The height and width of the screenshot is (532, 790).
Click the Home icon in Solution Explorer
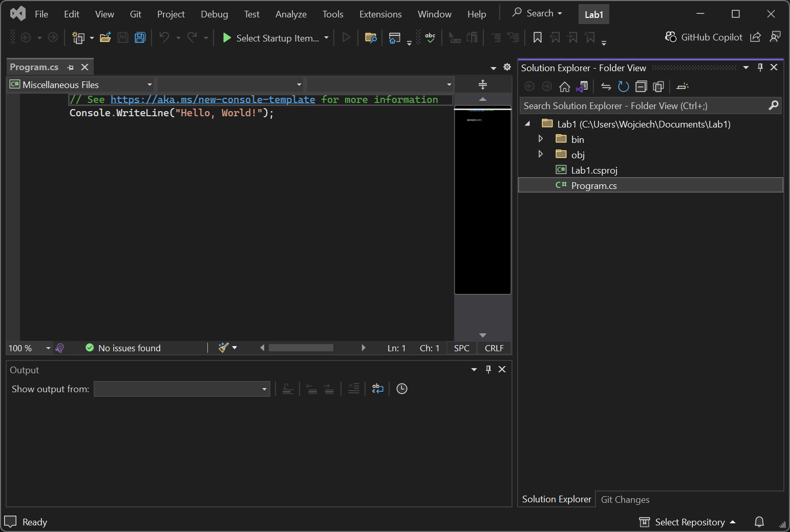564,87
